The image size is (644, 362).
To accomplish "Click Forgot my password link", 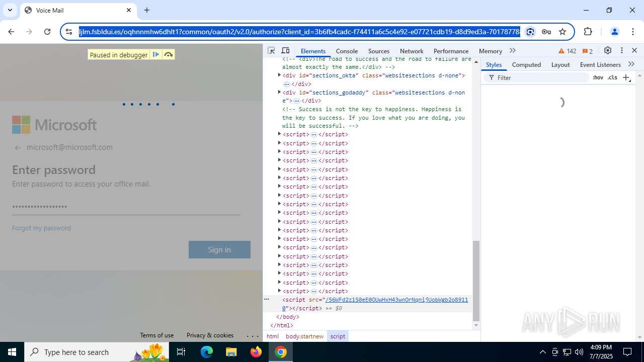I will click(41, 228).
